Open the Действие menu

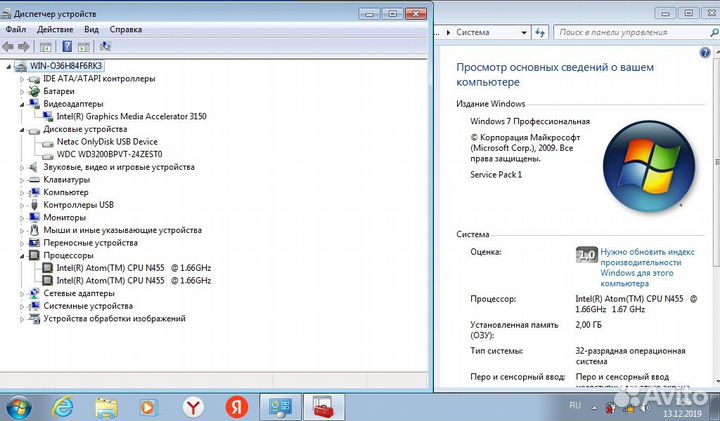(x=55, y=29)
